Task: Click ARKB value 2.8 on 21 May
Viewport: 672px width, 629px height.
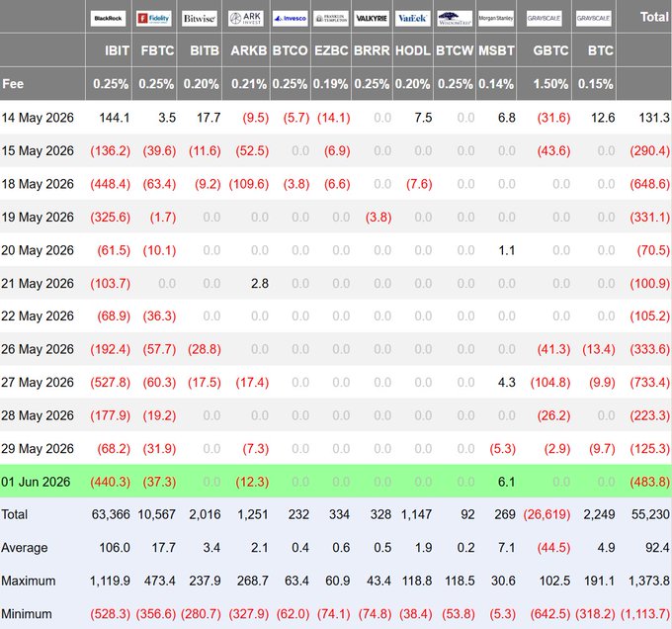Action: (x=260, y=284)
